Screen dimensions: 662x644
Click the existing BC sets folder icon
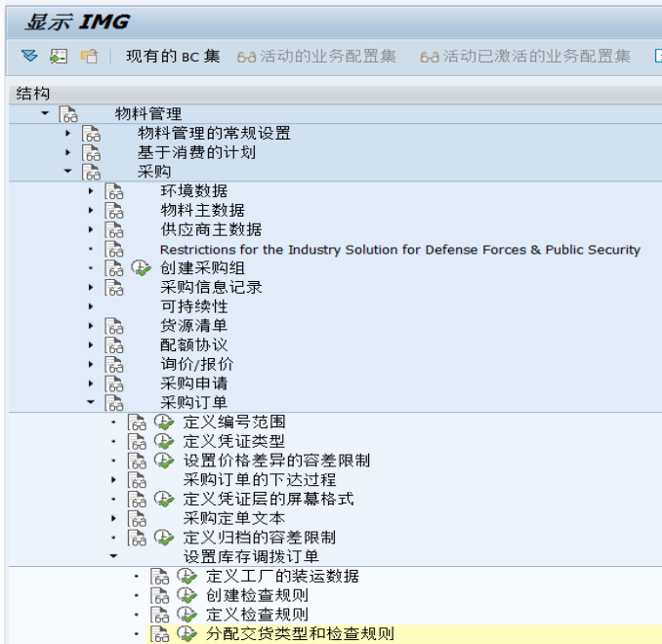89,57
